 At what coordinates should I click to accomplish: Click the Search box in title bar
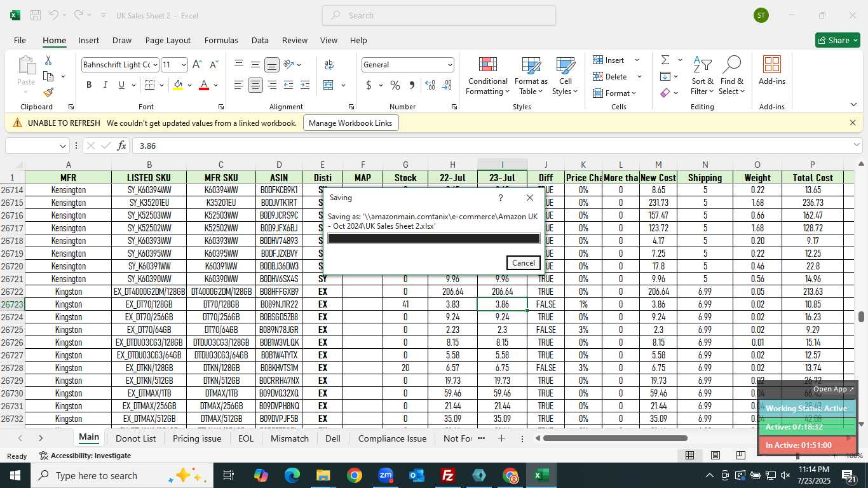439,15
